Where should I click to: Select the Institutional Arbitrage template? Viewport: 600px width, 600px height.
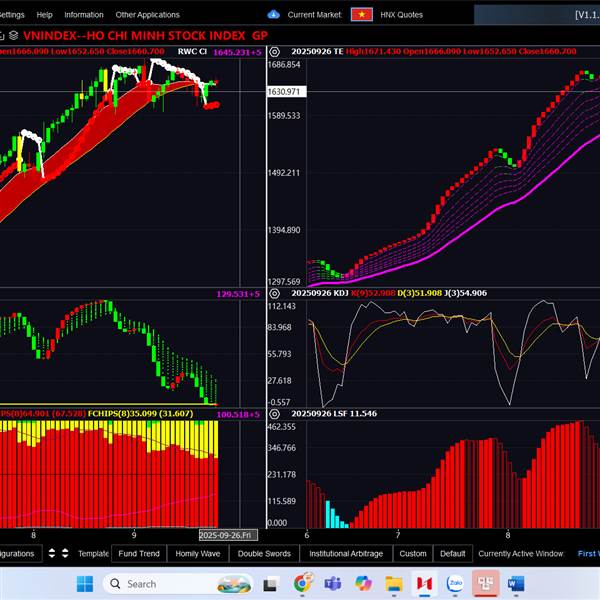coord(345,553)
